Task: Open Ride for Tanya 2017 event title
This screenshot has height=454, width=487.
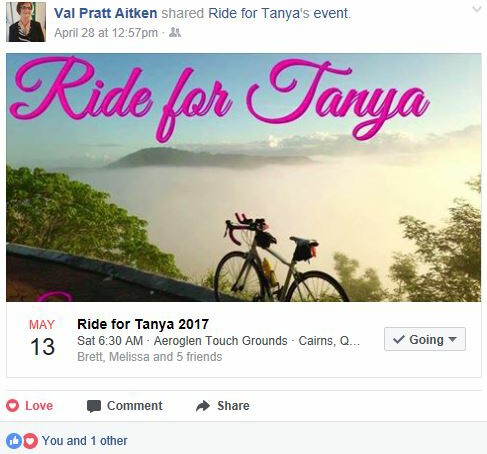Action: click(x=143, y=324)
